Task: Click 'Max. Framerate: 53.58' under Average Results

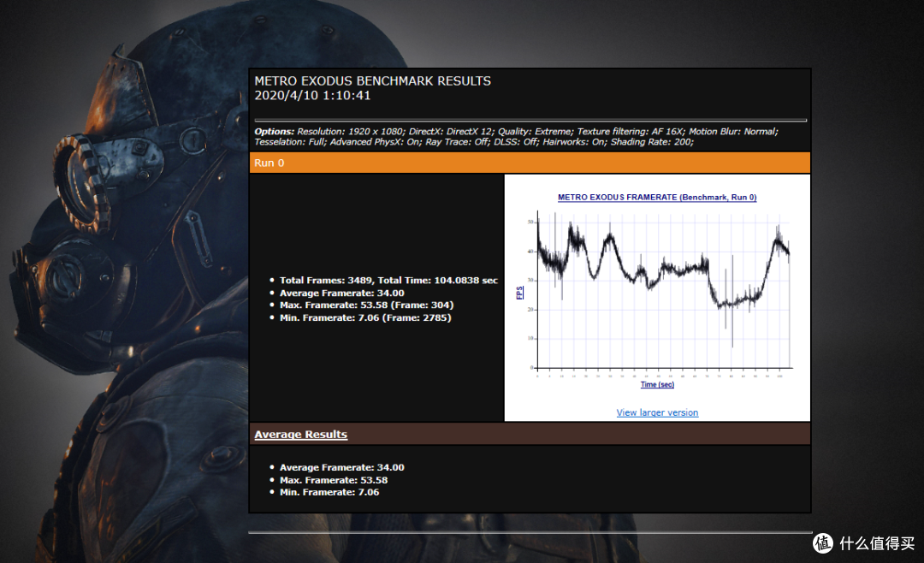Action: 334,481
